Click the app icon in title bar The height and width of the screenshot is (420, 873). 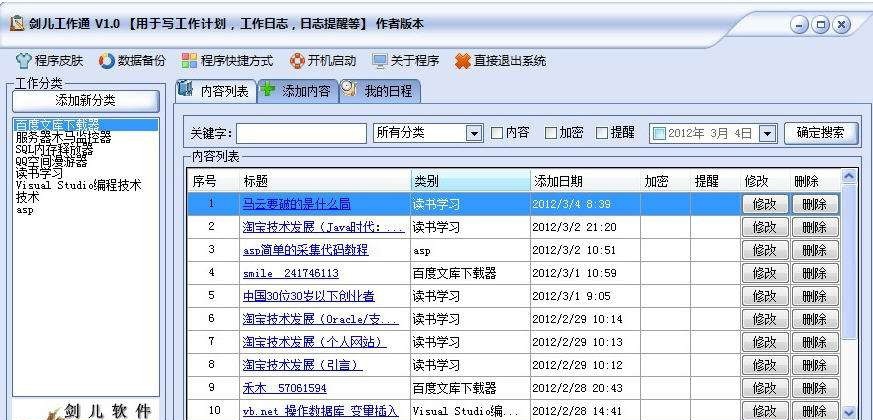pos(17,24)
